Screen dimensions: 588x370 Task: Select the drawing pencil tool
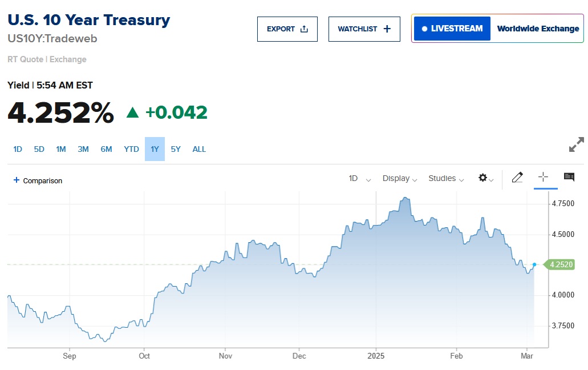[x=517, y=178]
